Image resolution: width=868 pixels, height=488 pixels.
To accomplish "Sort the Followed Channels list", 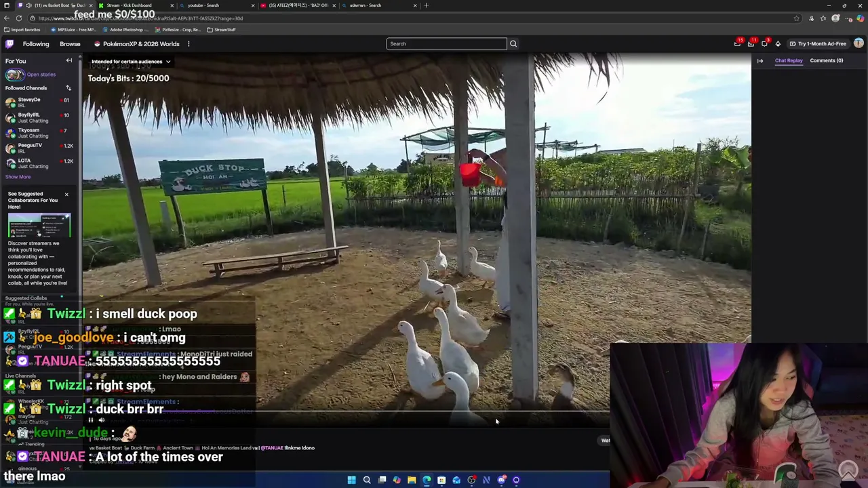I will pyautogui.click(x=68, y=88).
